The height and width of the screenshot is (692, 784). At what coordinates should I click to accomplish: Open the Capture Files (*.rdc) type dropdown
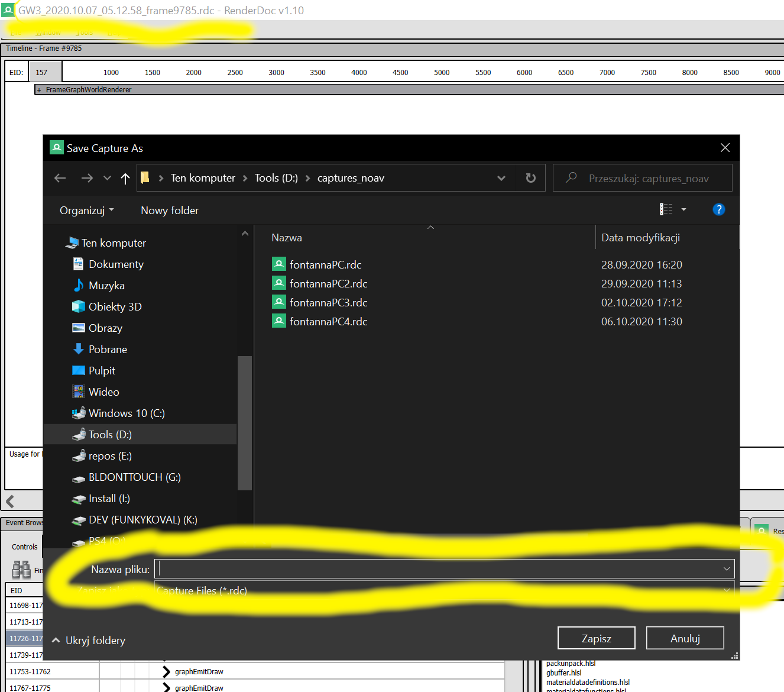click(x=726, y=590)
